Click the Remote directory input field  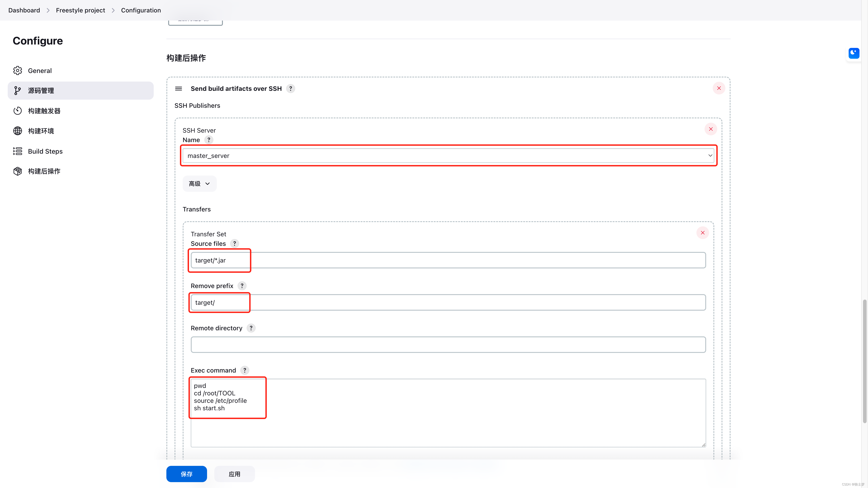pyautogui.click(x=448, y=345)
